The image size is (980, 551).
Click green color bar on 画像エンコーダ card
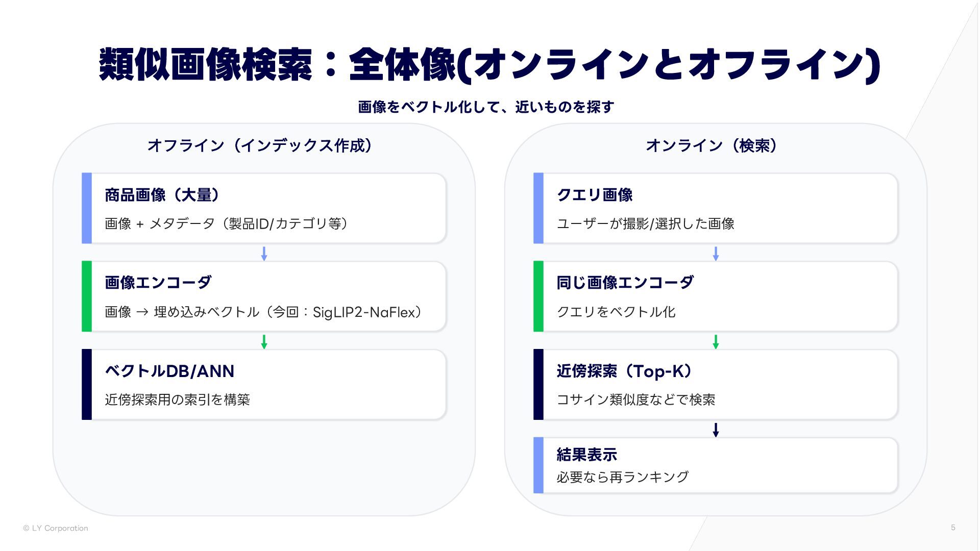pos(87,296)
